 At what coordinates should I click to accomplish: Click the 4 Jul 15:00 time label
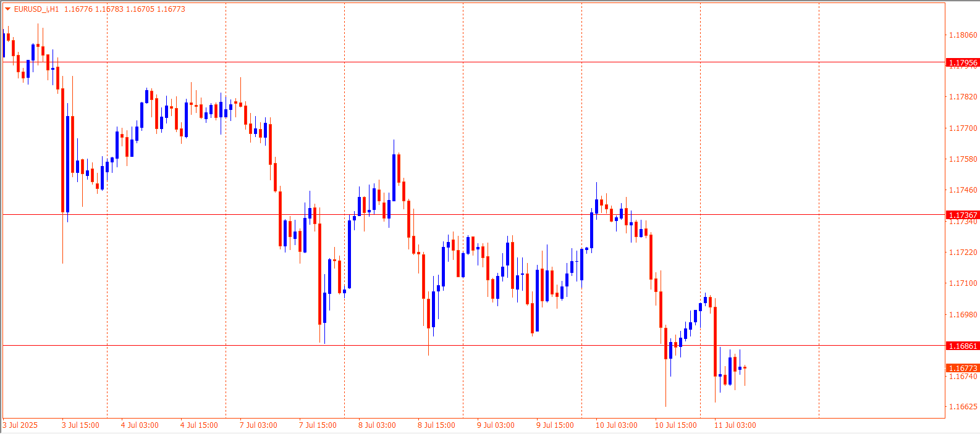(199, 425)
